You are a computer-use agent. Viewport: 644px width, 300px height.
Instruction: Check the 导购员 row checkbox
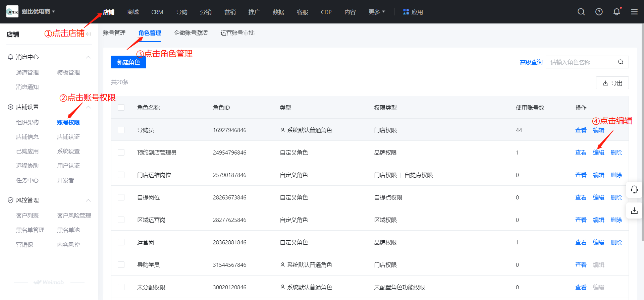121,130
